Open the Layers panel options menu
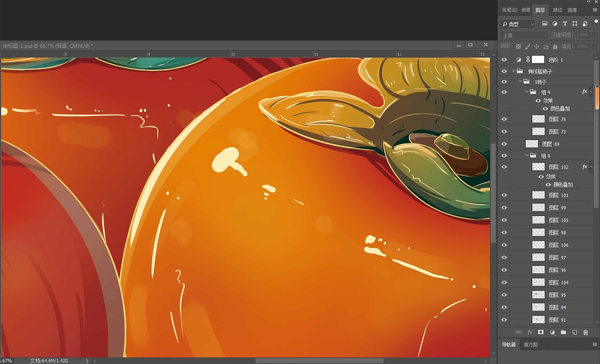The height and width of the screenshot is (364, 600). (x=595, y=10)
